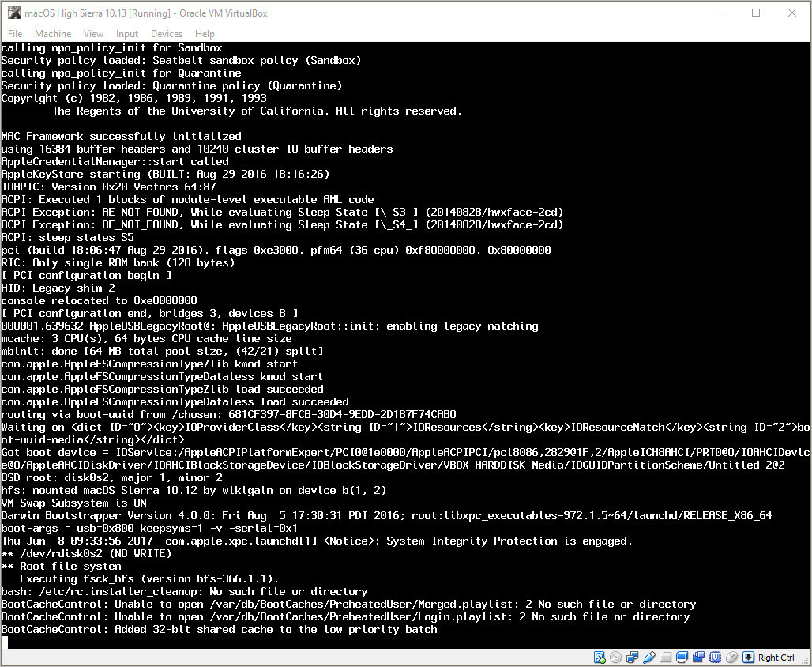Click the shared folders status icon
Viewport: 812px width, 667px height.
point(665,658)
